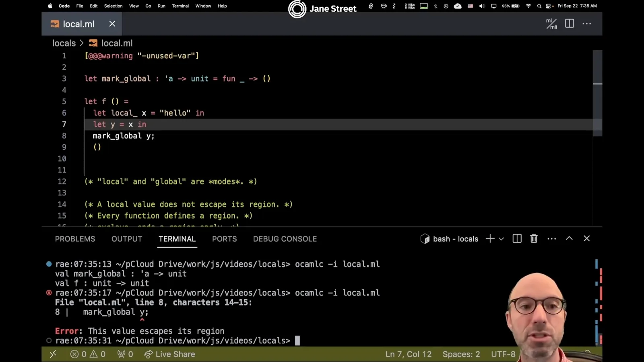The width and height of the screenshot is (644, 362).
Task: Open the Go menu
Action: 148,6
